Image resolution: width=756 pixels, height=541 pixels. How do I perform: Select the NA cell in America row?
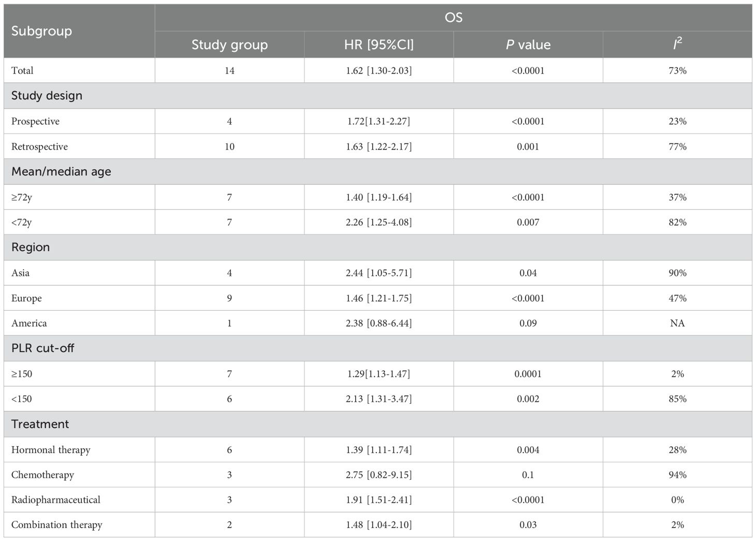tap(677, 323)
